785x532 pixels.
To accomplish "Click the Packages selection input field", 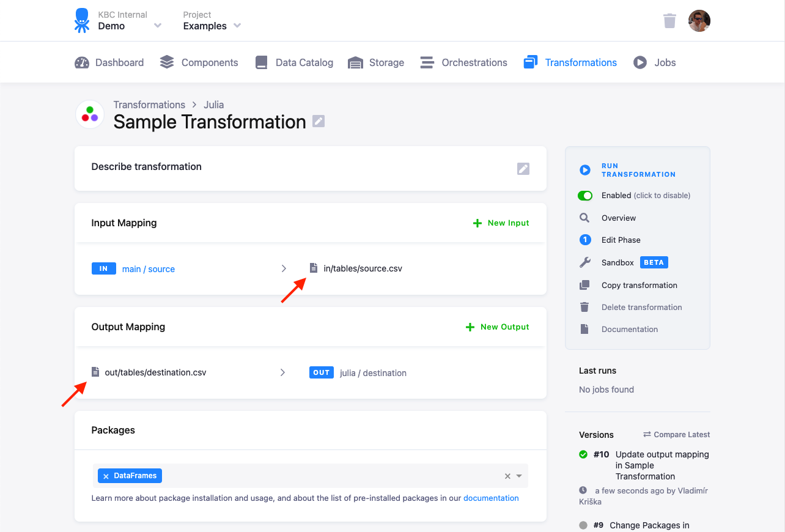I will [311, 476].
